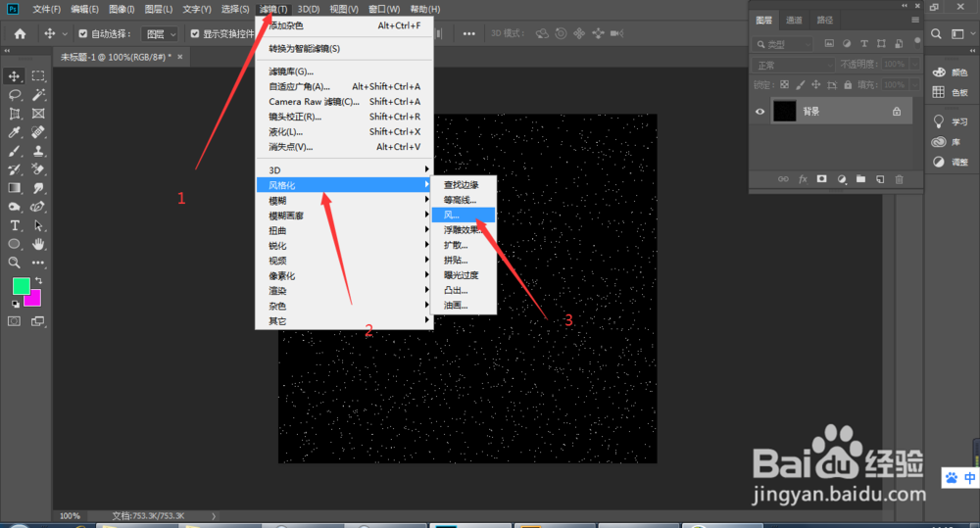Toggle lock image pixels brush button
Image resolution: width=980 pixels, height=528 pixels.
tap(800, 85)
